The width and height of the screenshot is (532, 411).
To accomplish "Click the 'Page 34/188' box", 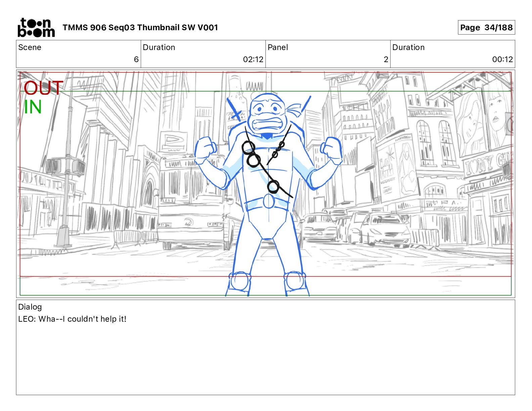I will click(486, 28).
